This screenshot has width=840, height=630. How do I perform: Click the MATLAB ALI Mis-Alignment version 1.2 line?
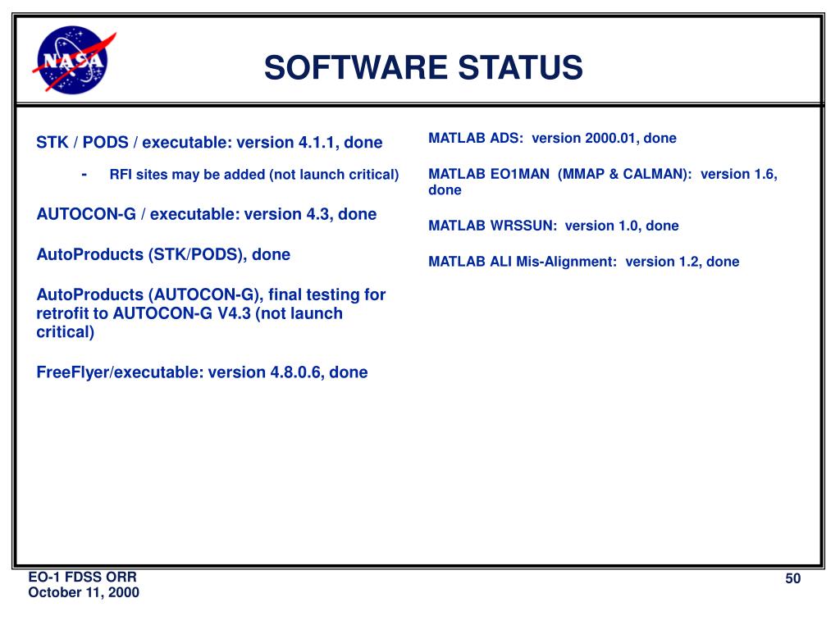584,262
